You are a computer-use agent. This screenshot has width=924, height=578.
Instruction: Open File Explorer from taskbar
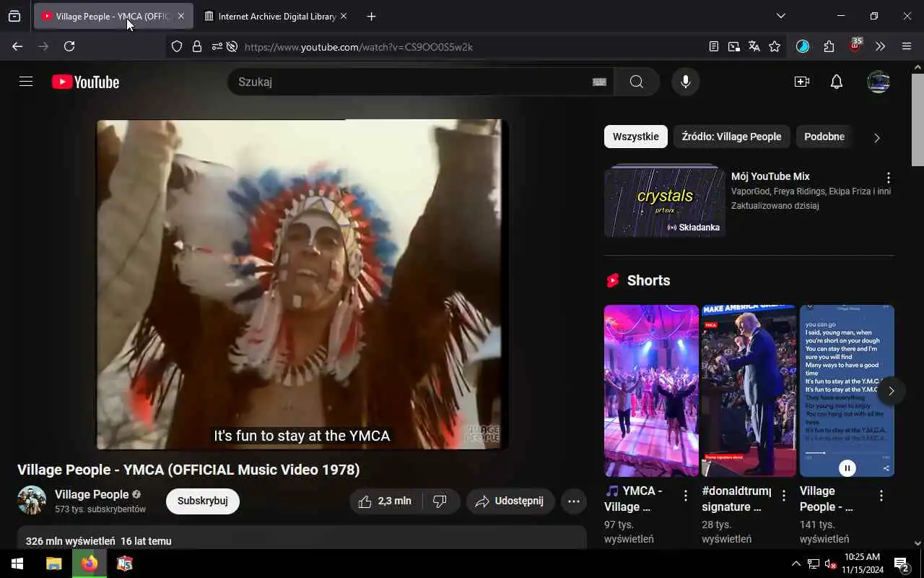53,564
